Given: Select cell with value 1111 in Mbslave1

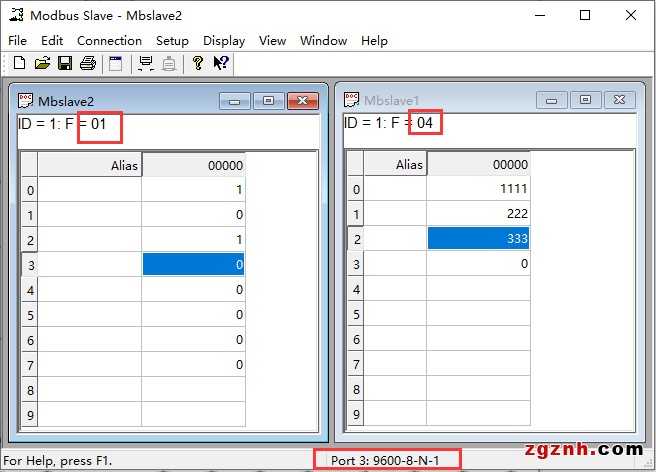Looking at the screenshot, I should coord(478,189).
